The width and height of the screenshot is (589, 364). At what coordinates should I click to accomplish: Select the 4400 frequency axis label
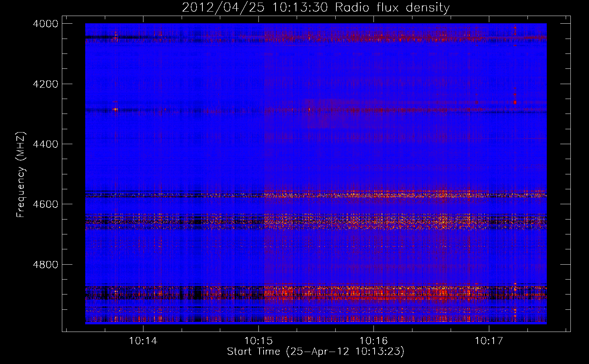coord(46,144)
